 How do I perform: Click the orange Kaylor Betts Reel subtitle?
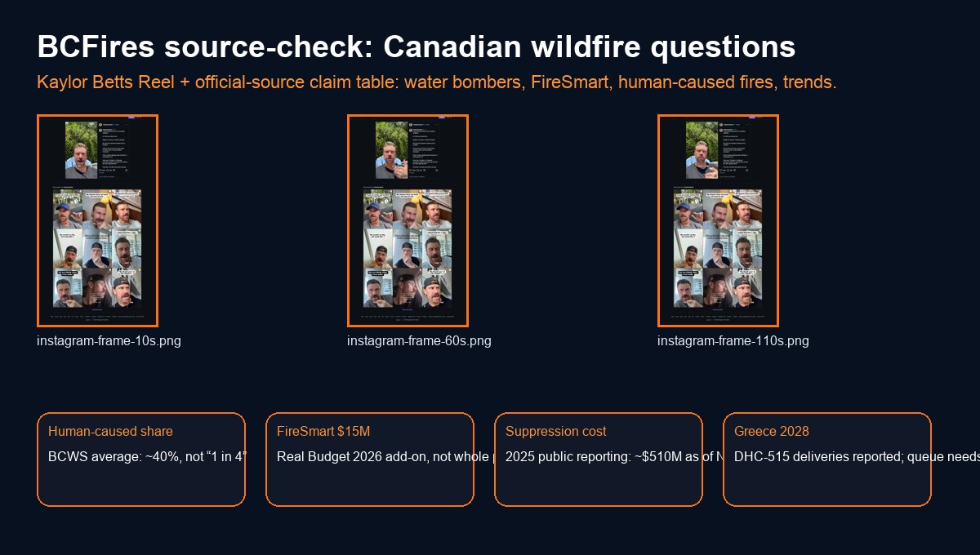pos(437,83)
